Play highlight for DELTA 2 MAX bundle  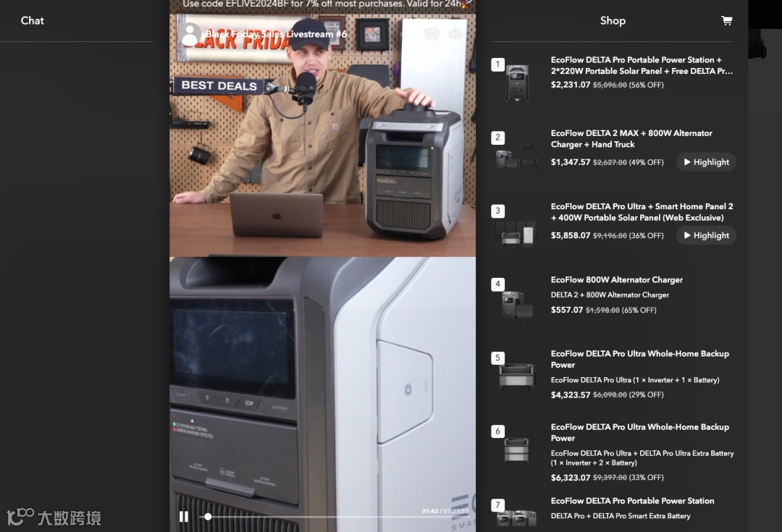[x=706, y=162]
